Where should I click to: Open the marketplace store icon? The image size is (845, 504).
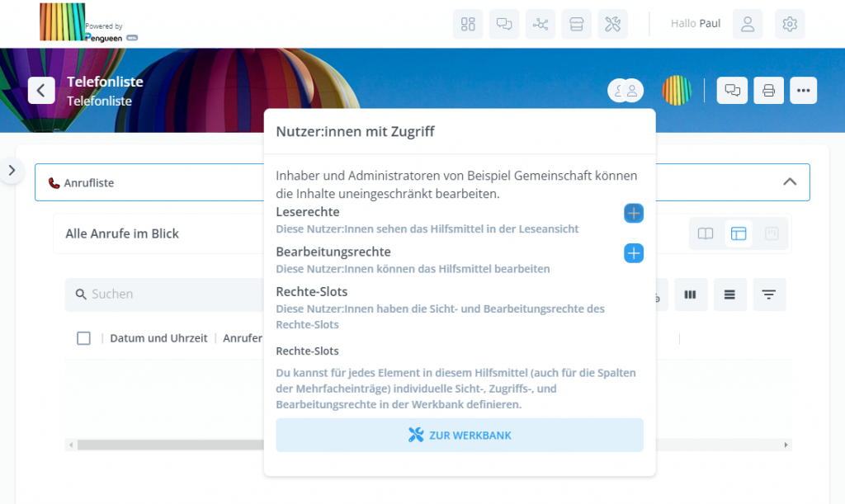click(577, 24)
